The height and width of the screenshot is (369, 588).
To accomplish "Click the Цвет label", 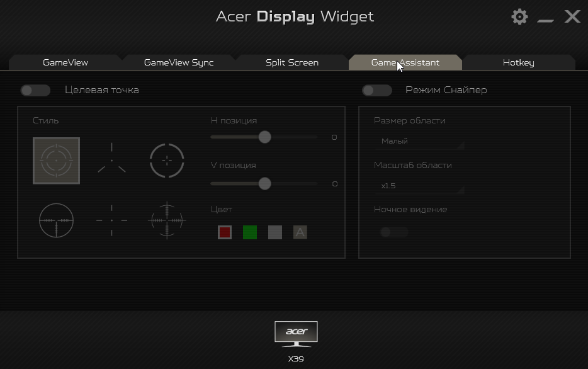I will tap(222, 210).
